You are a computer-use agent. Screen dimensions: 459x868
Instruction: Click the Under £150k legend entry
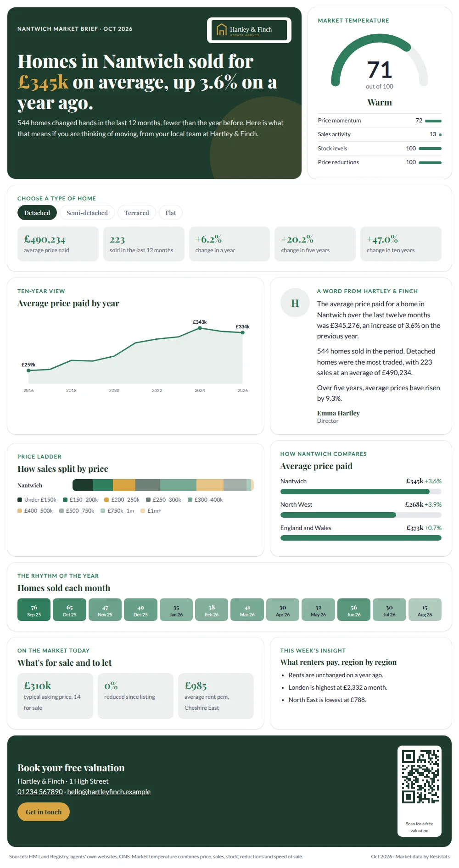pos(37,500)
